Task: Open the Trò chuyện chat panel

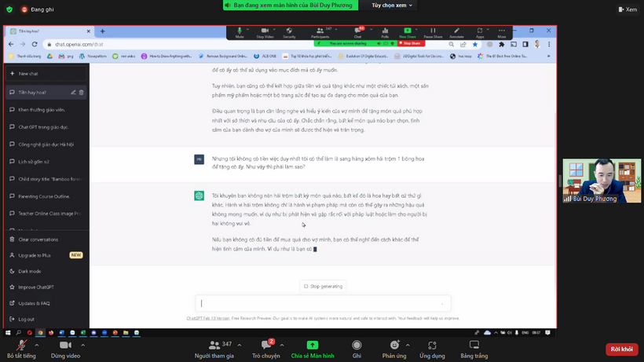Action: [266, 349]
